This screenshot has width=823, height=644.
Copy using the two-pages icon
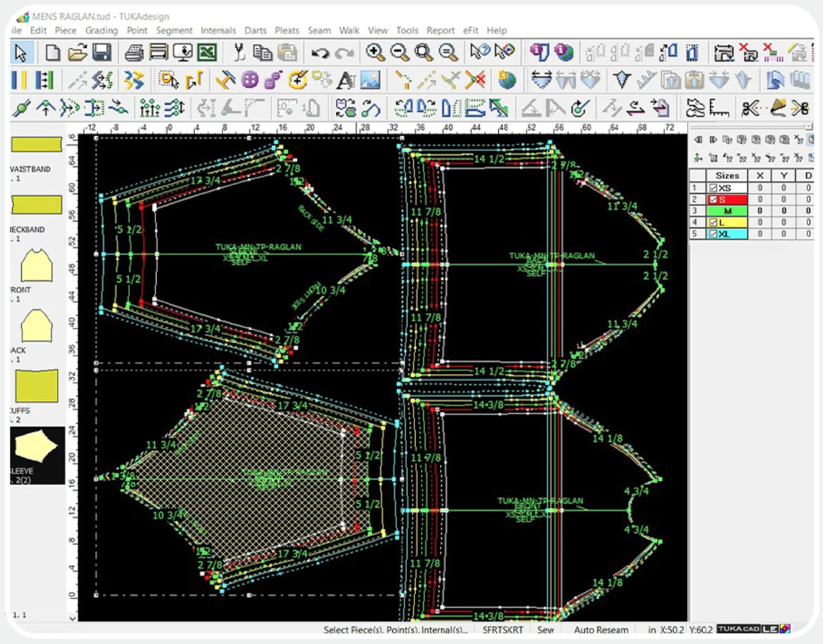263,53
